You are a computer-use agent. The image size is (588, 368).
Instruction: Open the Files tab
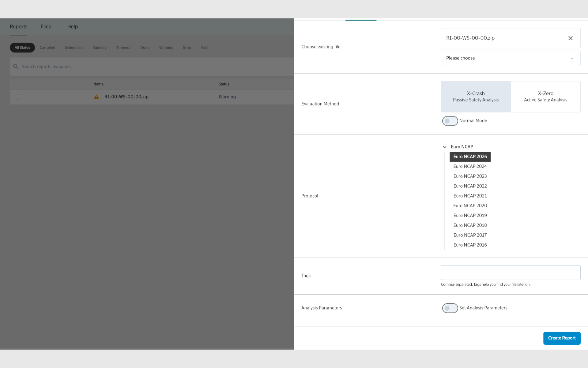point(46,27)
